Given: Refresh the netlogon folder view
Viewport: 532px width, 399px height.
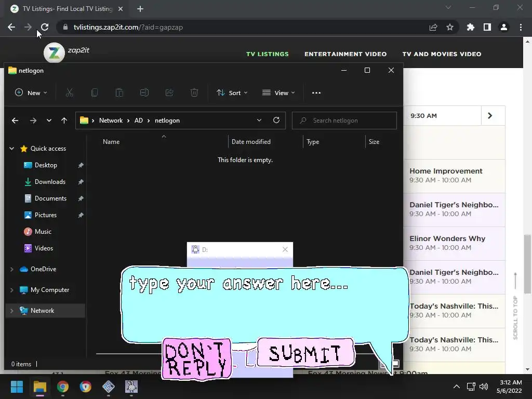Looking at the screenshot, I should [x=276, y=120].
